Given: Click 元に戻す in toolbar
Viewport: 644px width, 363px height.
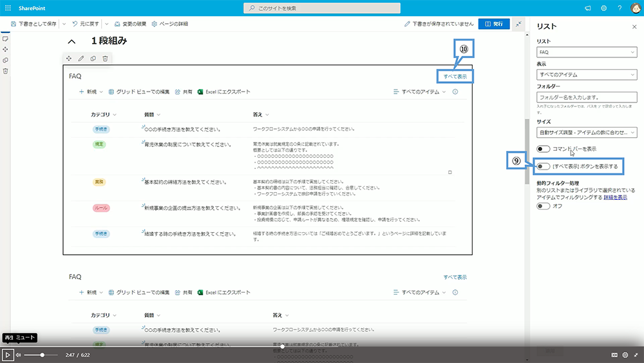Looking at the screenshot, I should tap(86, 24).
